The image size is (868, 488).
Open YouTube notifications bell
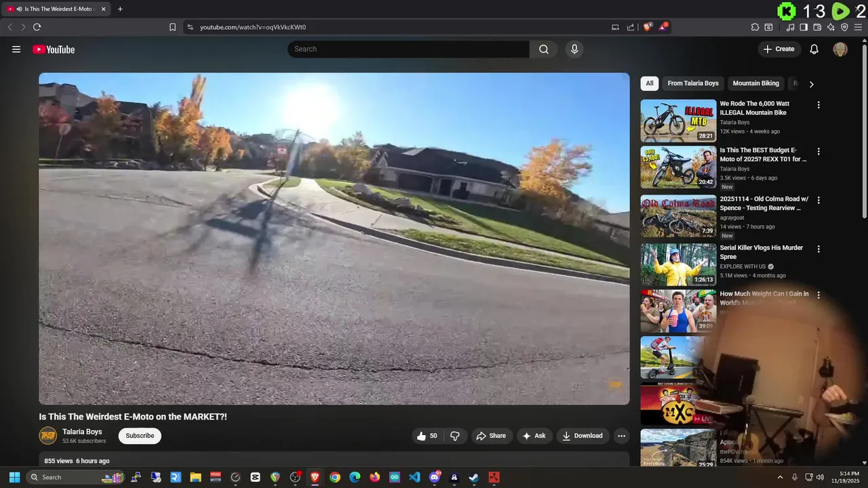(x=814, y=49)
